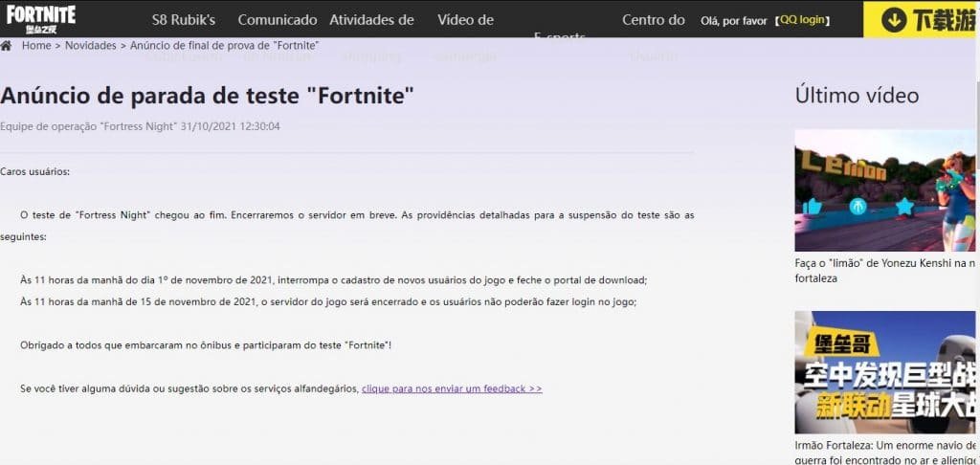Go to Home in breadcrumb
The image size is (980, 465).
tap(36, 46)
